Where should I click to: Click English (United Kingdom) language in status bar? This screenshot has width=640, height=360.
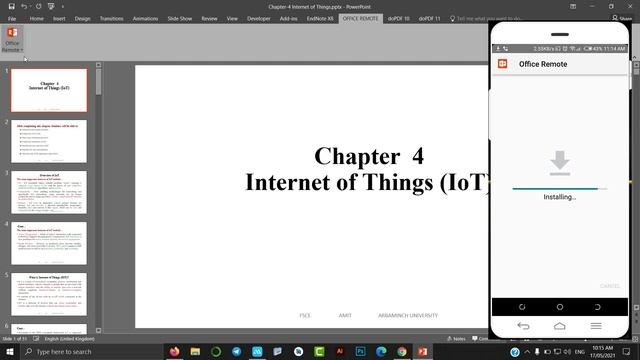point(69,339)
